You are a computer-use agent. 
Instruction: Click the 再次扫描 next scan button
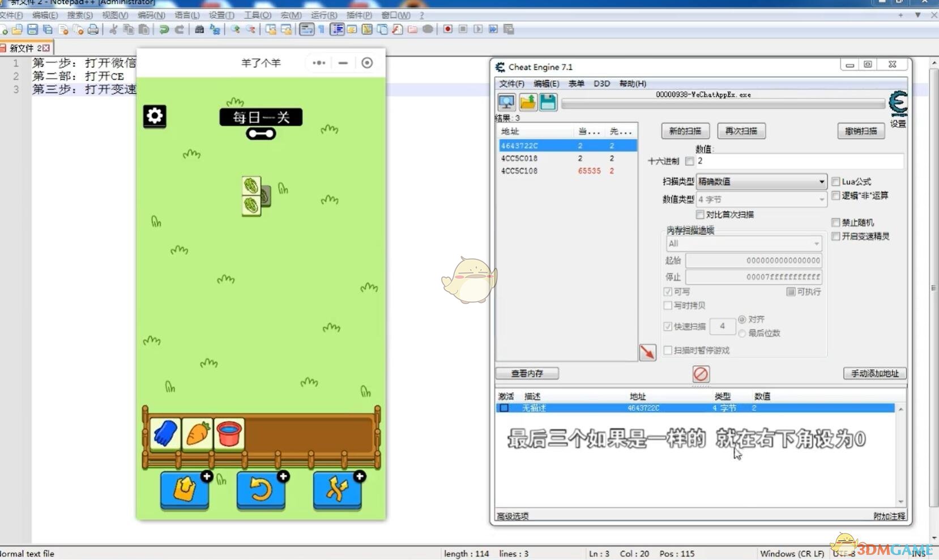[741, 131]
